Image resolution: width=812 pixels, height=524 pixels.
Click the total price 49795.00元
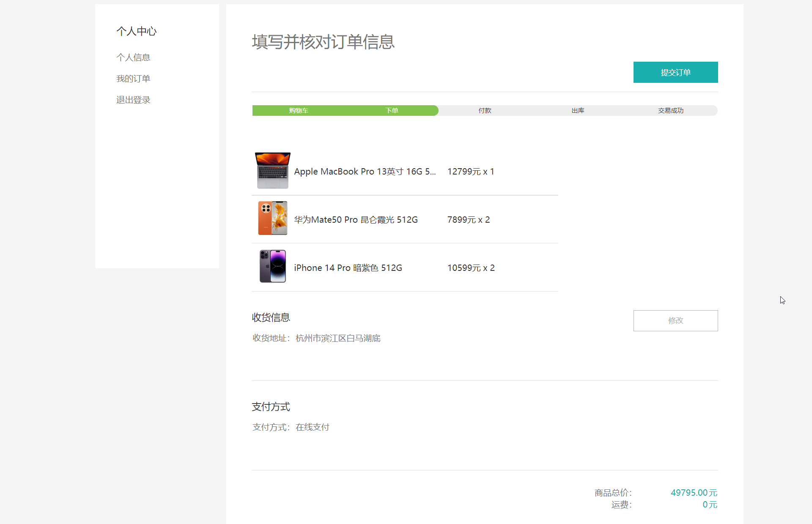(694, 493)
